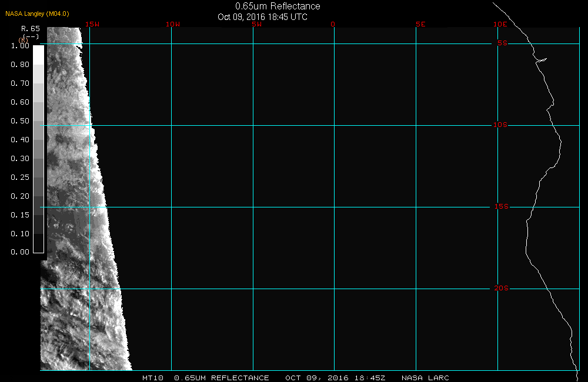
Task: Click the 5W longitude label
Action: [x=256, y=24]
